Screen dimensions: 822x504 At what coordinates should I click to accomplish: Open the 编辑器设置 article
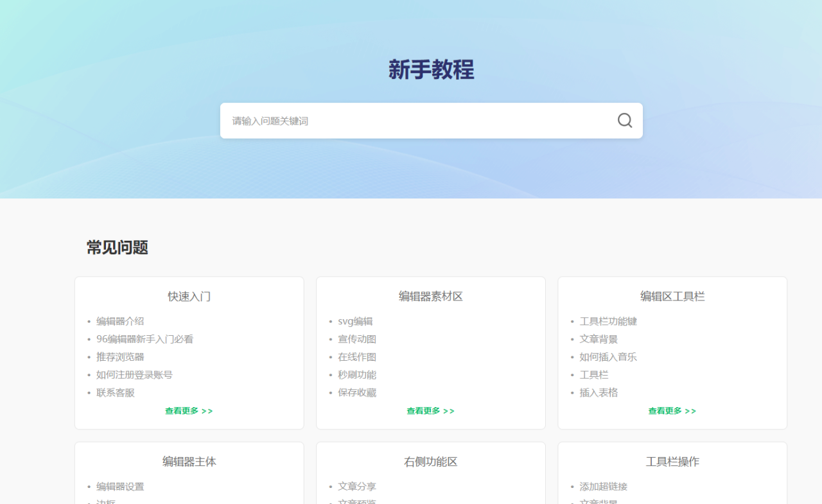point(120,487)
